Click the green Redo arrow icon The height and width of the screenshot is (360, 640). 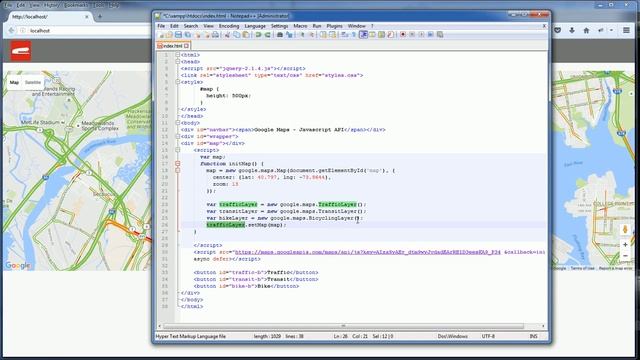coord(267,35)
